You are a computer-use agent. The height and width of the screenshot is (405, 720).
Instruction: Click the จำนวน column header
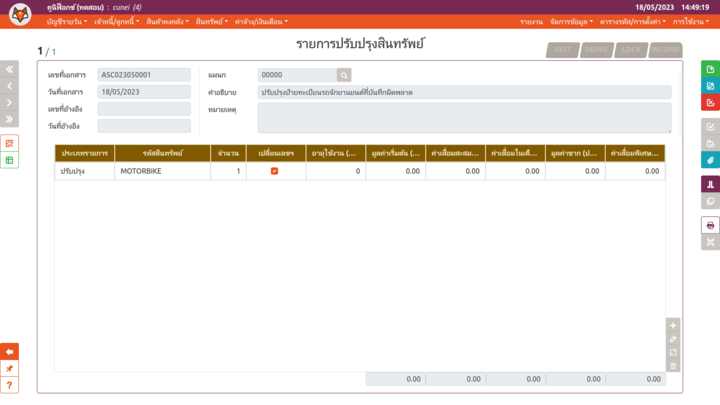[228, 153]
